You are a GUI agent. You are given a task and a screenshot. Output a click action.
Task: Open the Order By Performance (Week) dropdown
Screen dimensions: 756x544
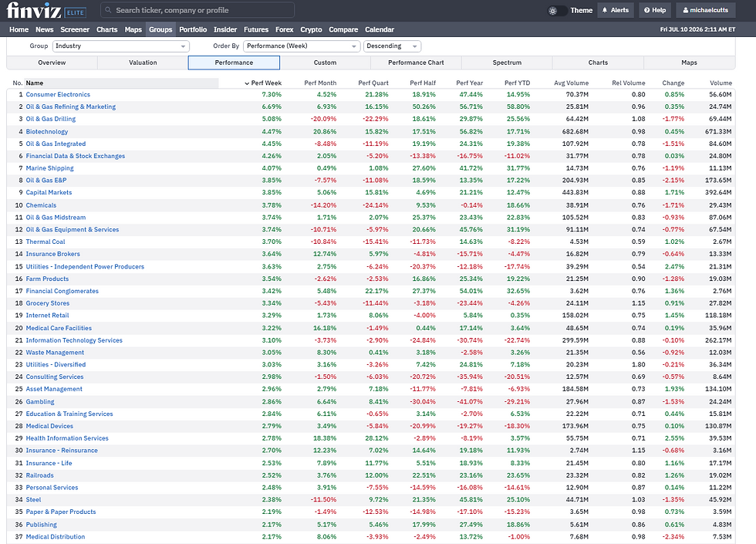tap(302, 46)
